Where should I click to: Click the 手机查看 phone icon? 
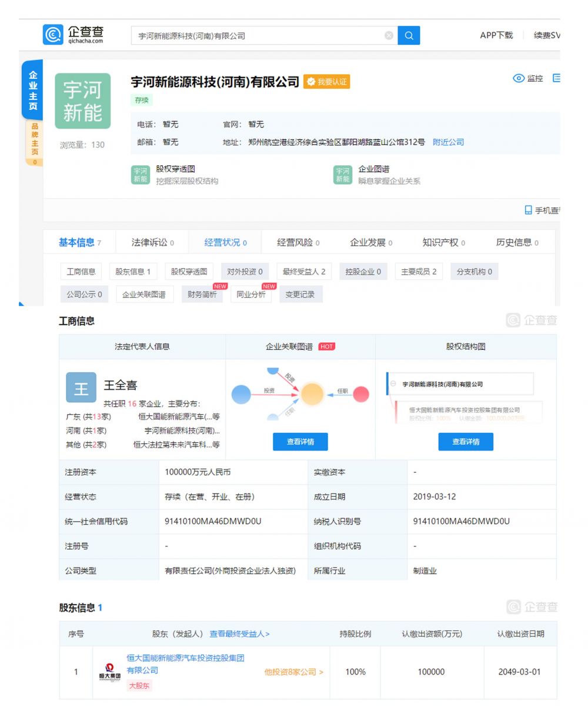(x=528, y=210)
